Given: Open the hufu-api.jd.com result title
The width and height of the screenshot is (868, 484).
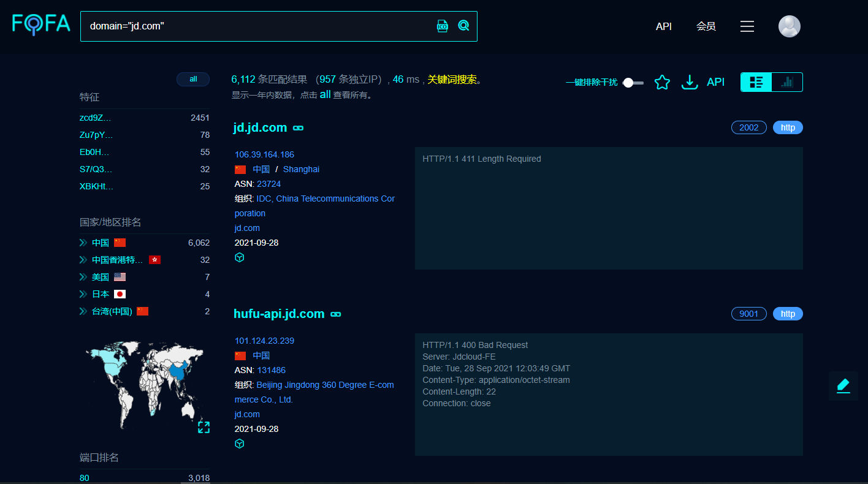Looking at the screenshot, I should [x=279, y=314].
